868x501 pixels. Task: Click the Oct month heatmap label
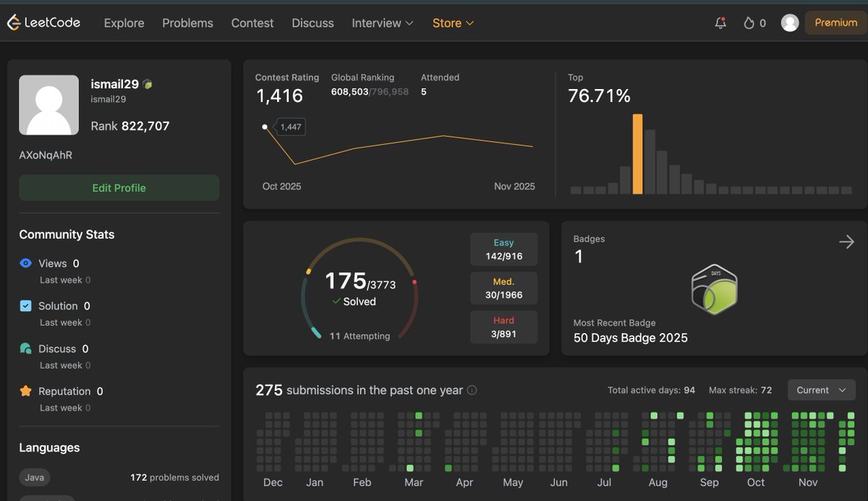[756, 482]
